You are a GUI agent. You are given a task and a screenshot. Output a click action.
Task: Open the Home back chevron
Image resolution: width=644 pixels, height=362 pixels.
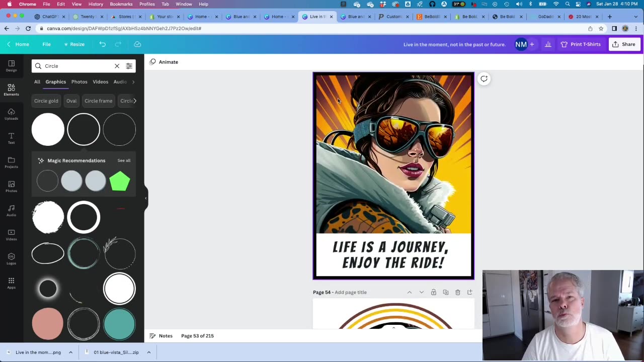tap(9, 44)
